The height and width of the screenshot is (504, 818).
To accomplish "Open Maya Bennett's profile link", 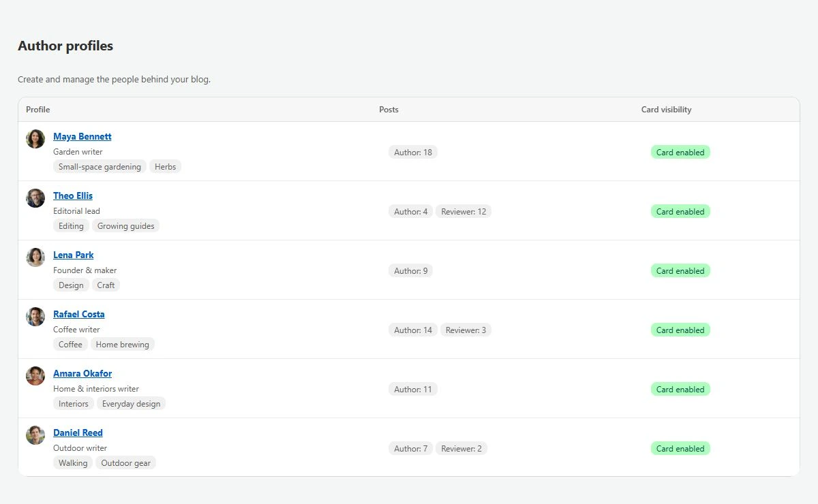I will tap(82, 136).
